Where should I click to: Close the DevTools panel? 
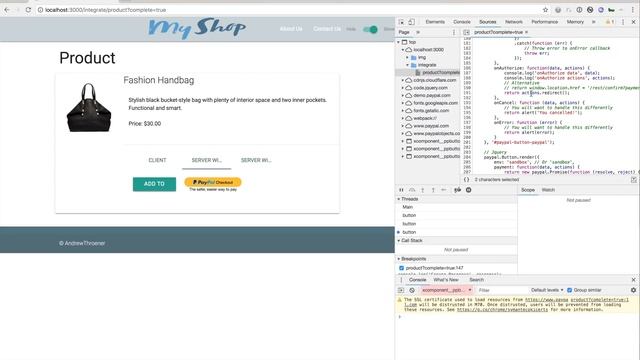click(x=633, y=22)
